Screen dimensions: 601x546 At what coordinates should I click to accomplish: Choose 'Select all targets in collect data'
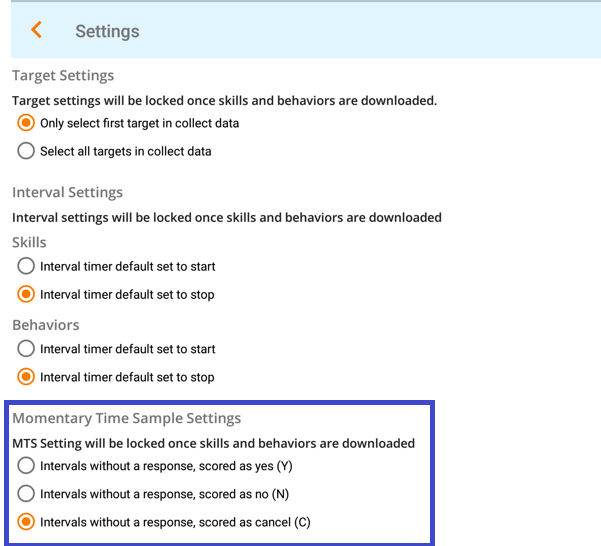[x=26, y=151]
